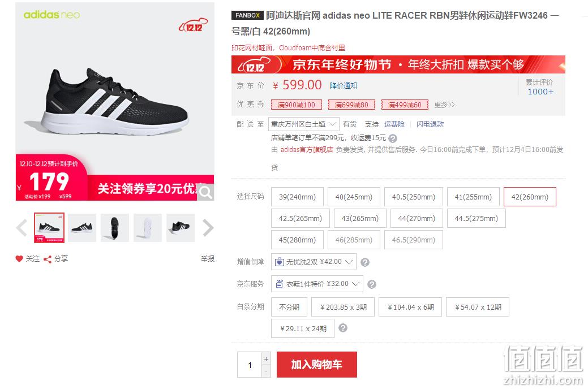Increase quantity with the plus stepper
Viewport: 588px width, 390px height.
coord(266,359)
